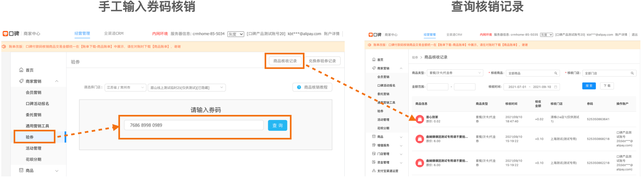Click the 验券 breadcrumb link
644x178 pixels.
pyautogui.click(x=415, y=57)
